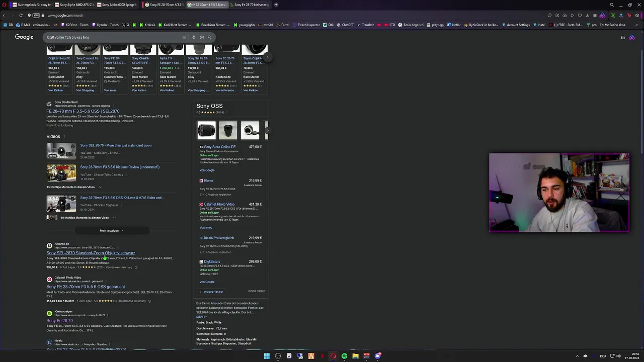Image resolution: width=644 pixels, height=362 pixels.
Task: Open the Google apps grid icon
Action: 623,37
